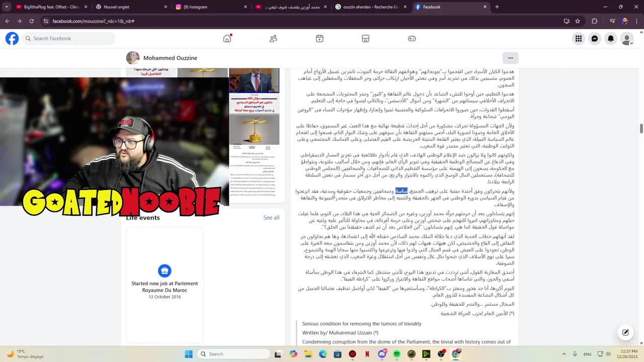Open Task View from the taskbar
The width and height of the screenshot is (644, 362).
tap(278, 354)
